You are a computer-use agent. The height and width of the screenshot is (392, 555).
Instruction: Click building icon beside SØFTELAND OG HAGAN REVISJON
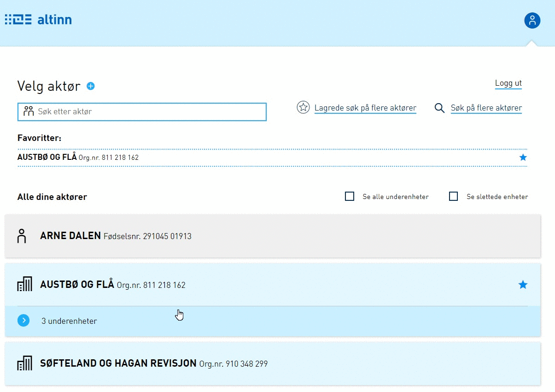[24, 363]
